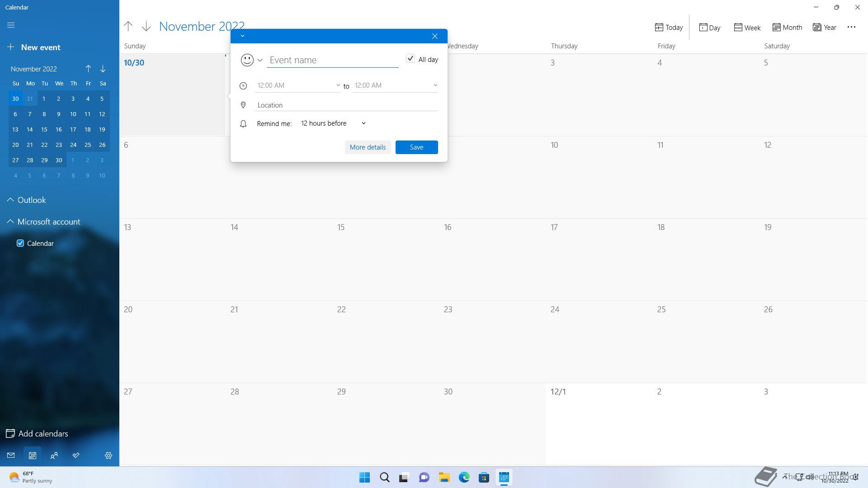Collapse the Outlook section
The width and height of the screenshot is (868, 488).
point(26,200)
